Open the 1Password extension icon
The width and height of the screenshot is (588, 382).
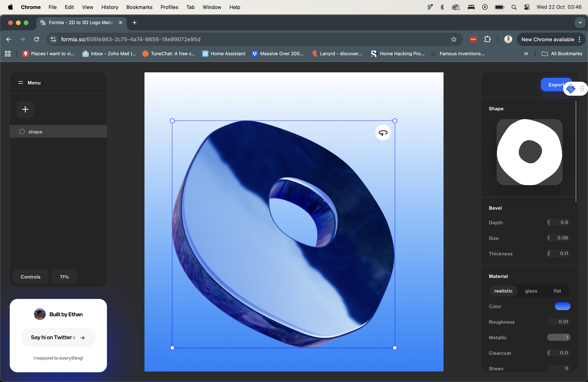point(473,39)
